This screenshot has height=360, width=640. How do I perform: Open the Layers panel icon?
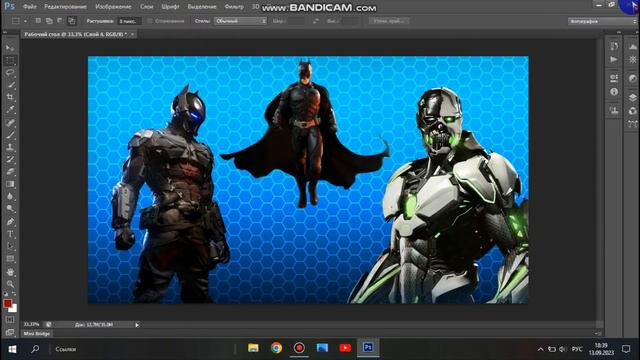tap(633, 97)
